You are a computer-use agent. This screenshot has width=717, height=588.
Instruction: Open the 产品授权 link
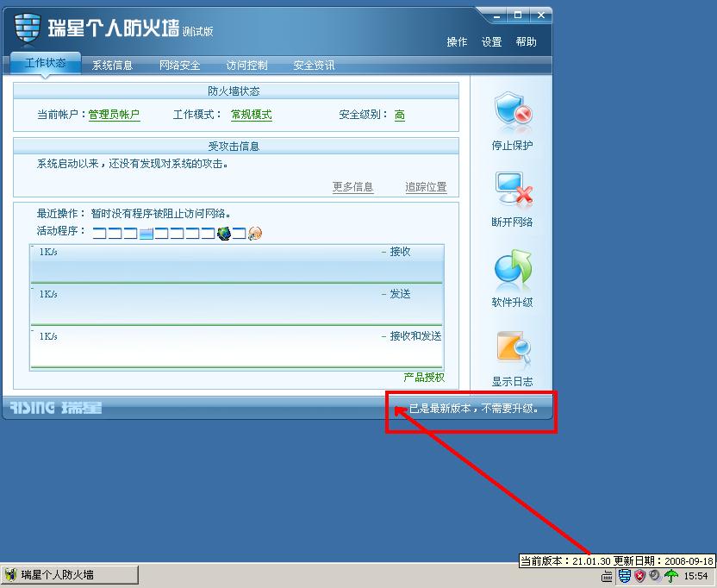click(424, 377)
